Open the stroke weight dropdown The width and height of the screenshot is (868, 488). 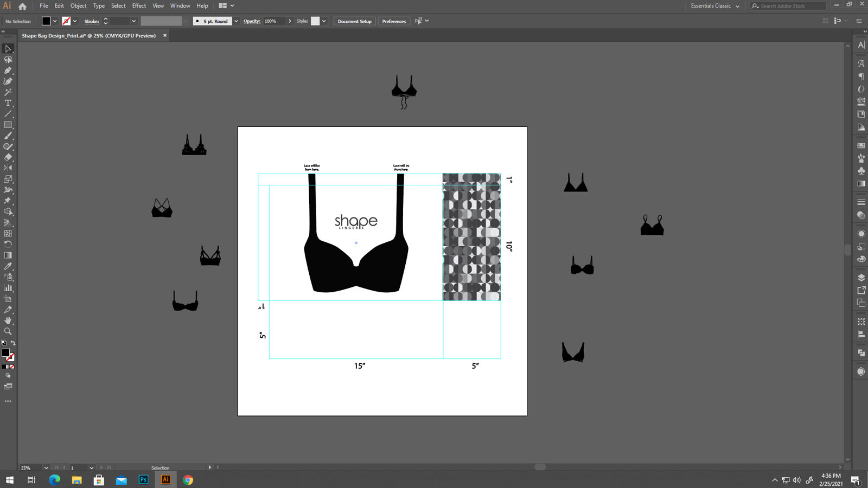tap(133, 21)
